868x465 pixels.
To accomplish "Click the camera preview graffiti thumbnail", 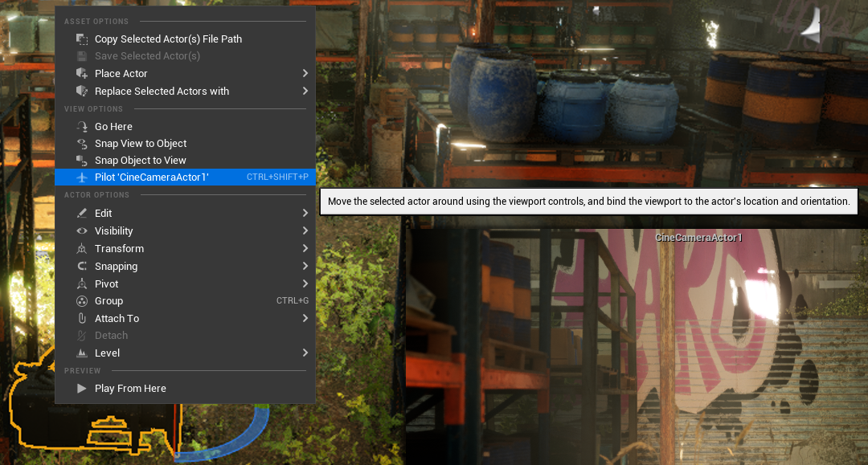I will pyautogui.click(x=637, y=347).
